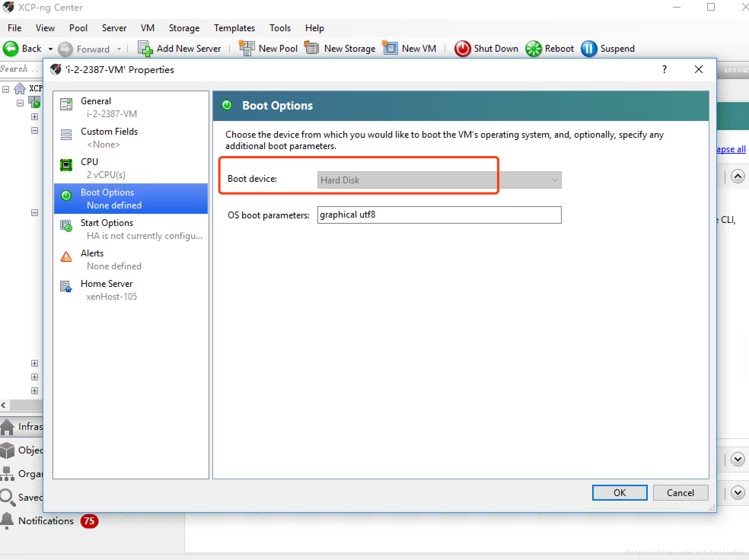Click the green Reboot icon

(534, 49)
